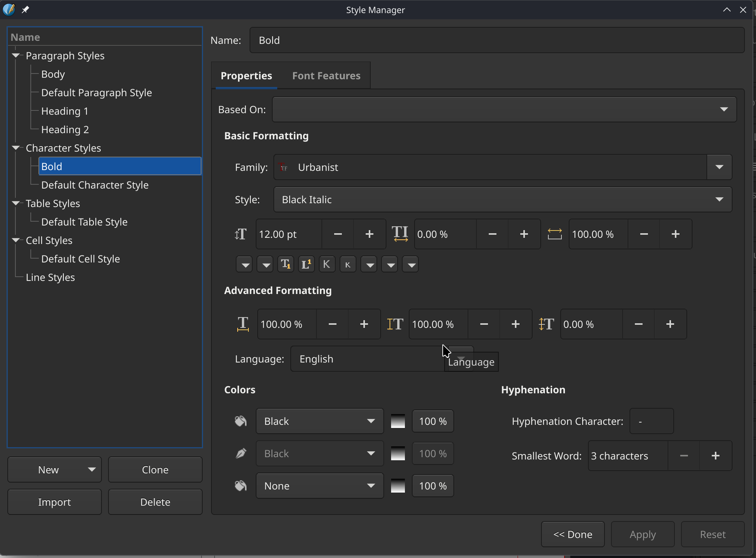Click the << Done button
The width and height of the screenshot is (756, 558).
pyautogui.click(x=573, y=534)
